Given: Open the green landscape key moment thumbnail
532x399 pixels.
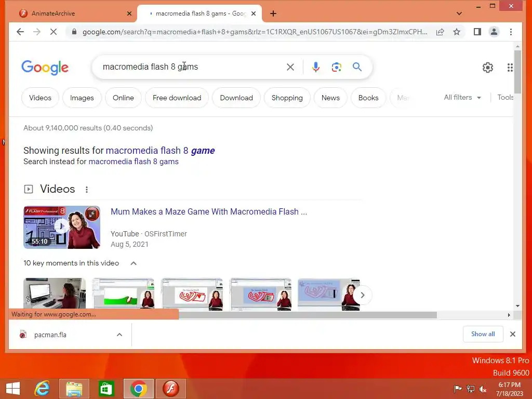Looking at the screenshot, I should pos(123,294).
